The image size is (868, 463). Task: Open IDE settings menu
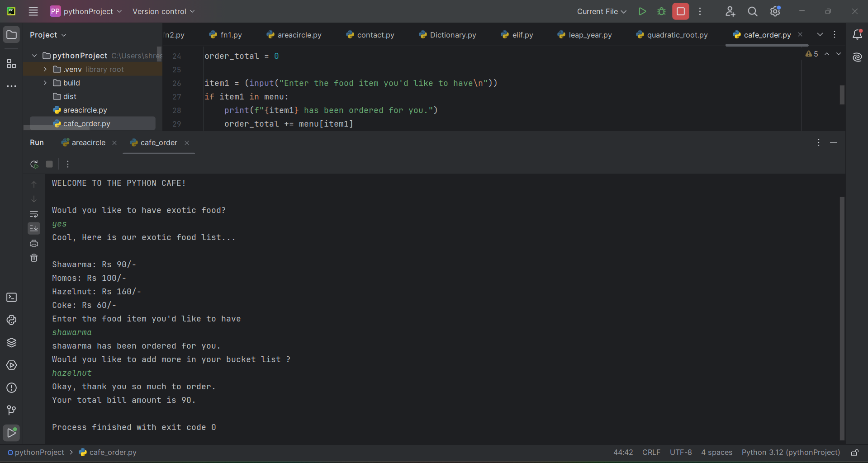775,11
